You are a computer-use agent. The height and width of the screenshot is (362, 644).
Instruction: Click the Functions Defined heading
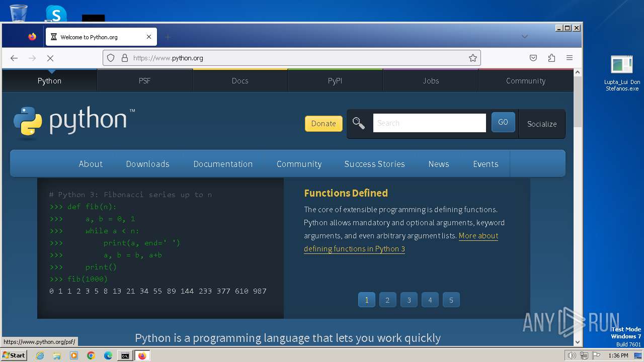click(x=346, y=193)
